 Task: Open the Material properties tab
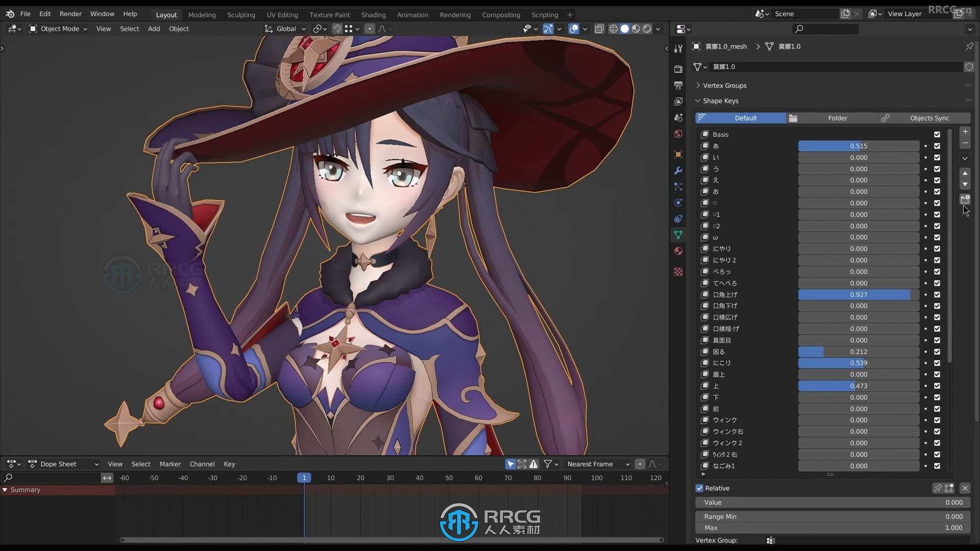tap(678, 251)
